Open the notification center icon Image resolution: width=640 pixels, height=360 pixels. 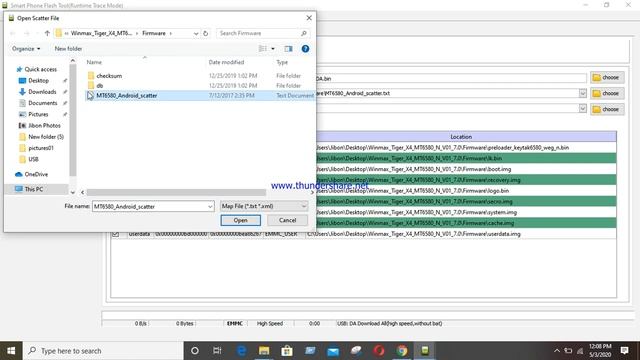click(x=624, y=351)
